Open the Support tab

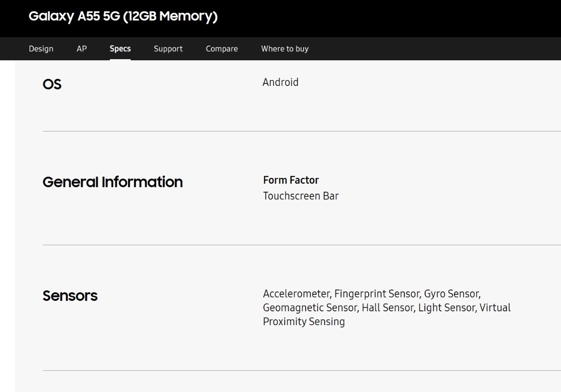click(x=168, y=48)
